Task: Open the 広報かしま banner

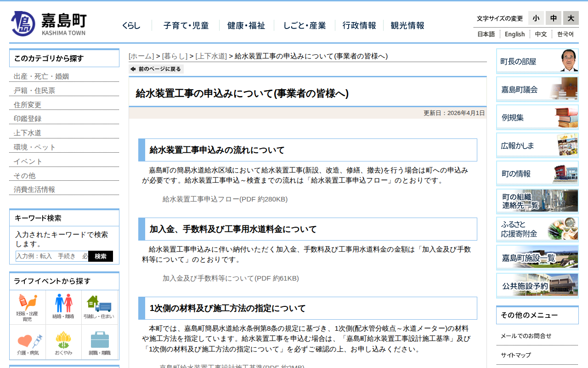Action: [x=537, y=145]
